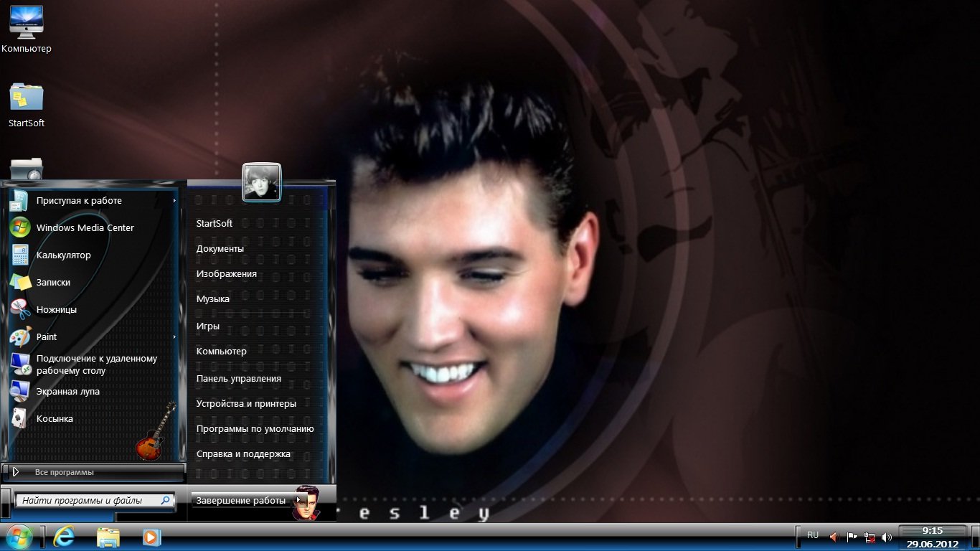Open Internet Explorer from the taskbar
This screenshot has height=551, width=980.
pos(65,537)
